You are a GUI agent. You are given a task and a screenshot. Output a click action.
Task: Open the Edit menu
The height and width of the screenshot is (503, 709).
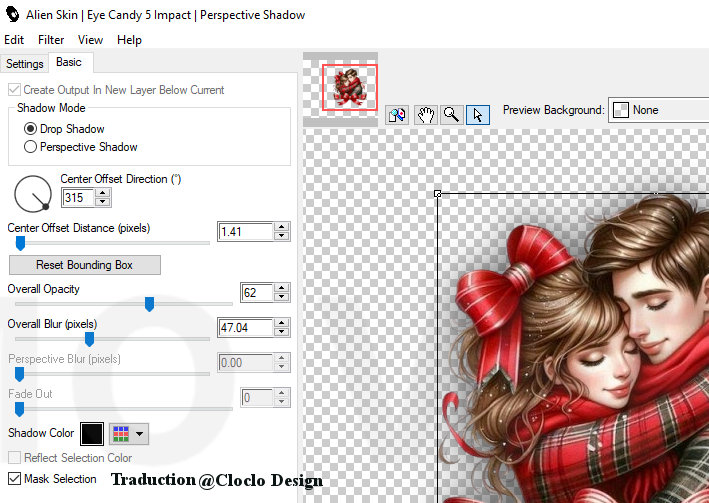(x=14, y=40)
